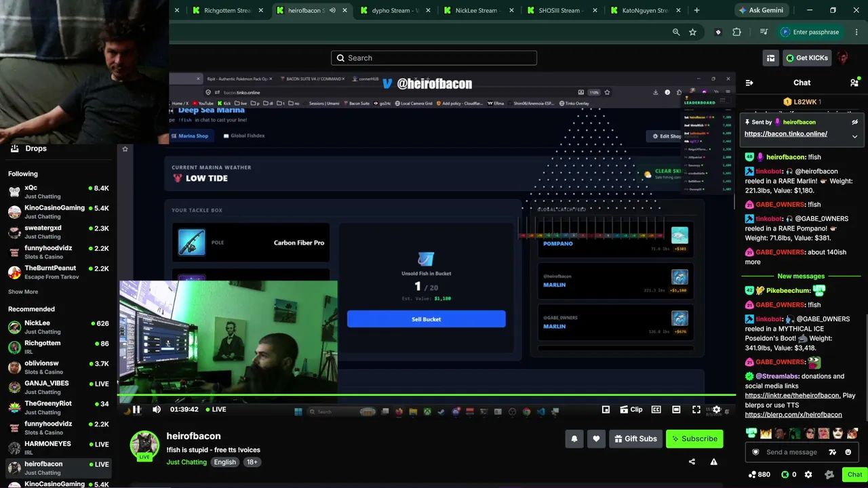Screen dimensions: 868x488
Task: Click the Ask Gemini button
Action: (762, 10)
